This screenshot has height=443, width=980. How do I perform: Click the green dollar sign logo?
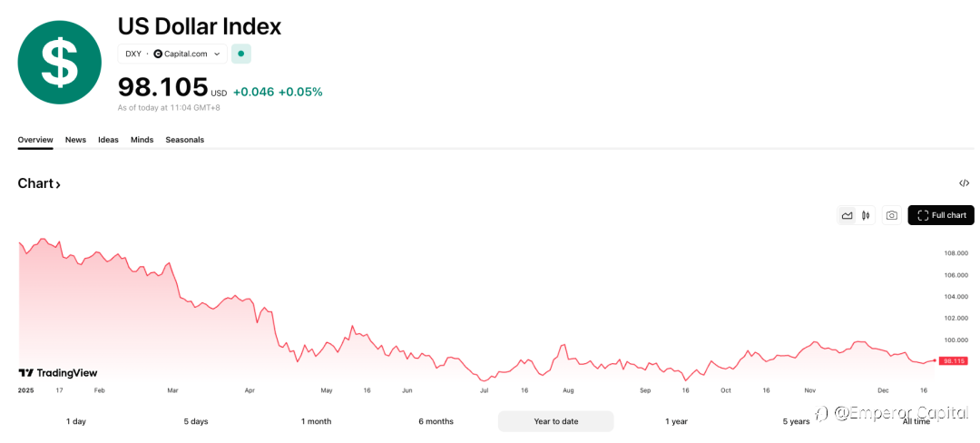click(60, 62)
